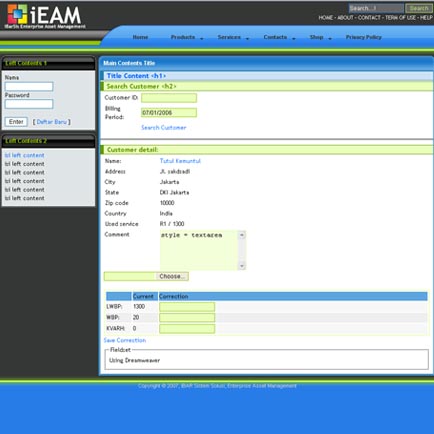The image size is (434, 434).
Task: Click the LWBP correction input field
Action: 187,307
